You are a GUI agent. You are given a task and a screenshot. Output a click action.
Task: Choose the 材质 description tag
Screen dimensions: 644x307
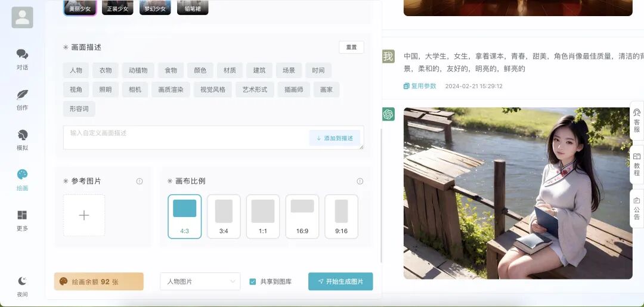[x=230, y=70]
